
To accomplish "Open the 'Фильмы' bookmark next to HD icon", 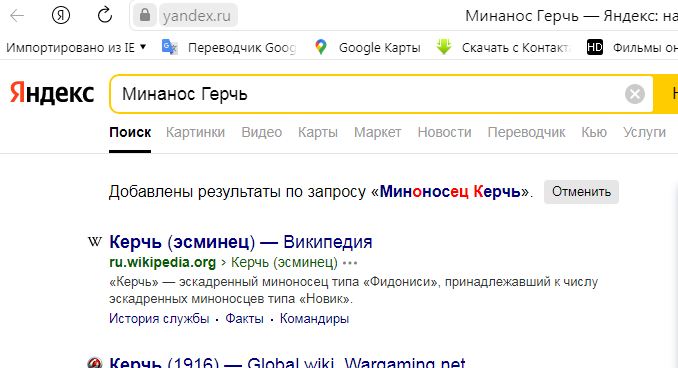I will [x=645, y=47].
